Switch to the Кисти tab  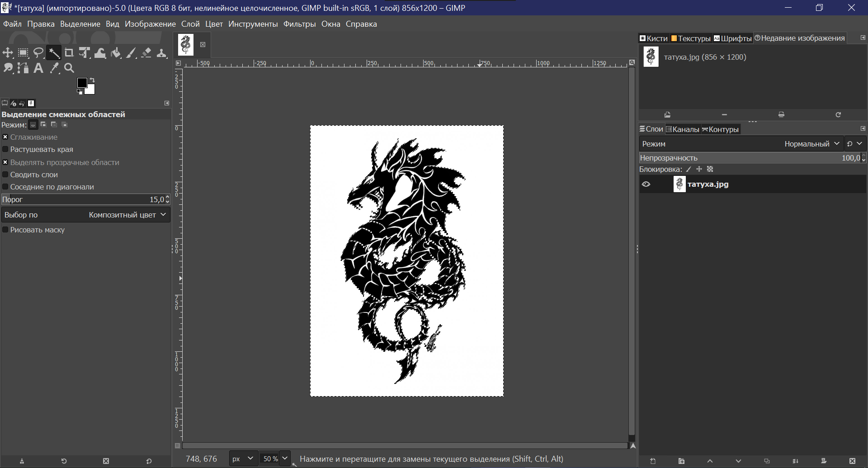click(654, 38)
